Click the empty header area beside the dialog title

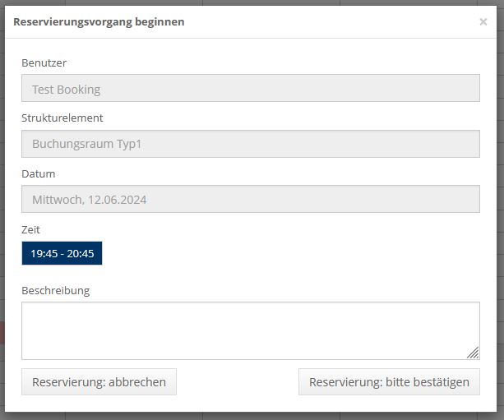pyautogui.click(x=329, y=22)
